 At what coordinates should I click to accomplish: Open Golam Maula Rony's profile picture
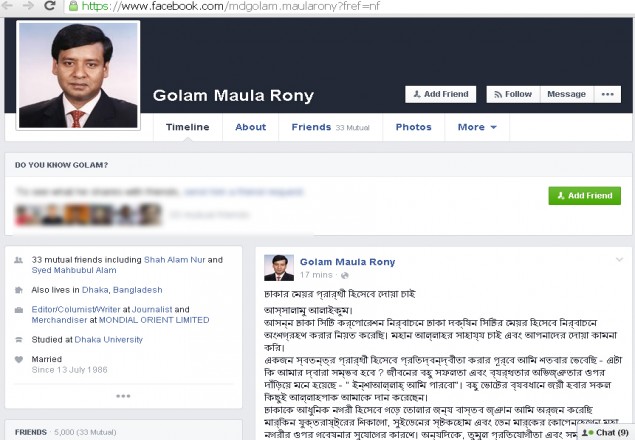(x=78, y=76)
